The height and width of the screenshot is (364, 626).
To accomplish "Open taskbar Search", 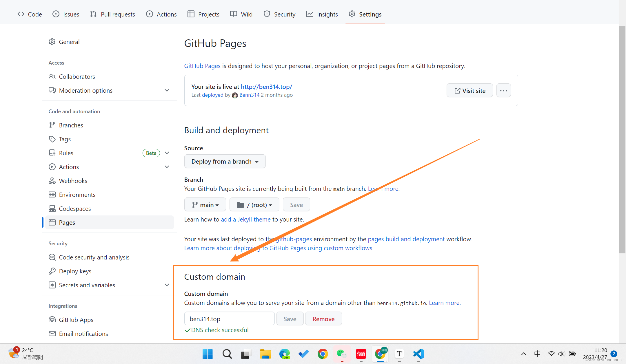I will (227, 354).
